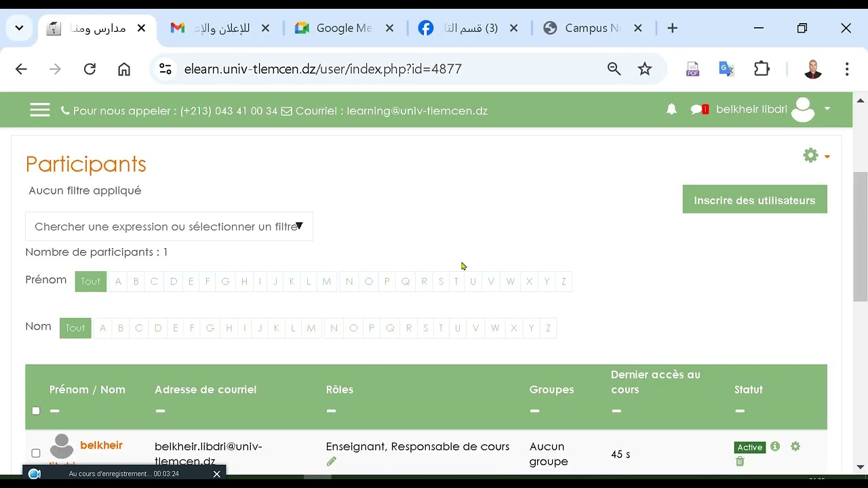
Task: Close the Gmail tab
Action: (x=265, y=28)
